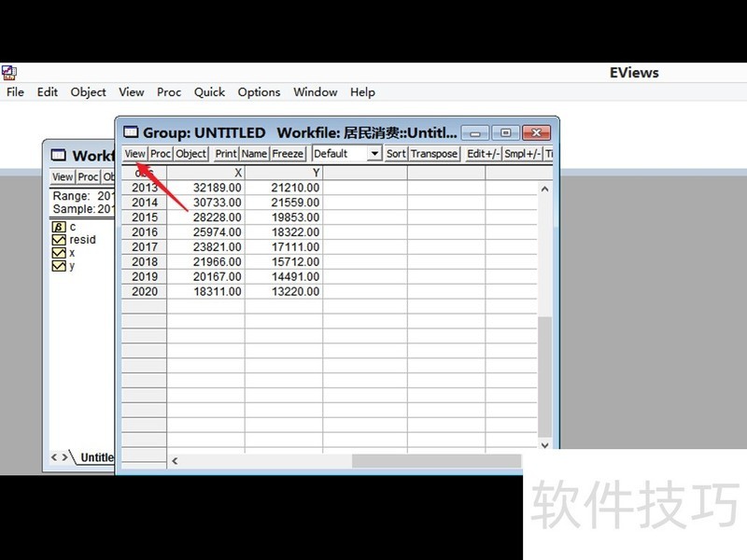747x560 pixels.
Task: Close the Group UNTITLED window
Action: pyautogui.click(x=536, y=133)
